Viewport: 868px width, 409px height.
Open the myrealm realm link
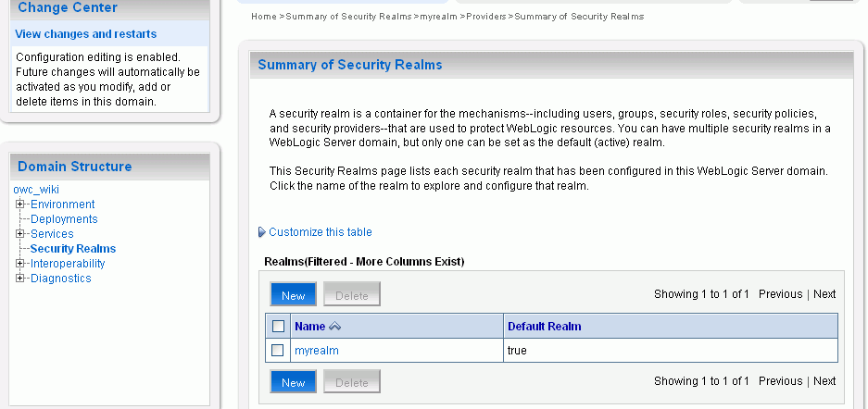coord(317,351)
